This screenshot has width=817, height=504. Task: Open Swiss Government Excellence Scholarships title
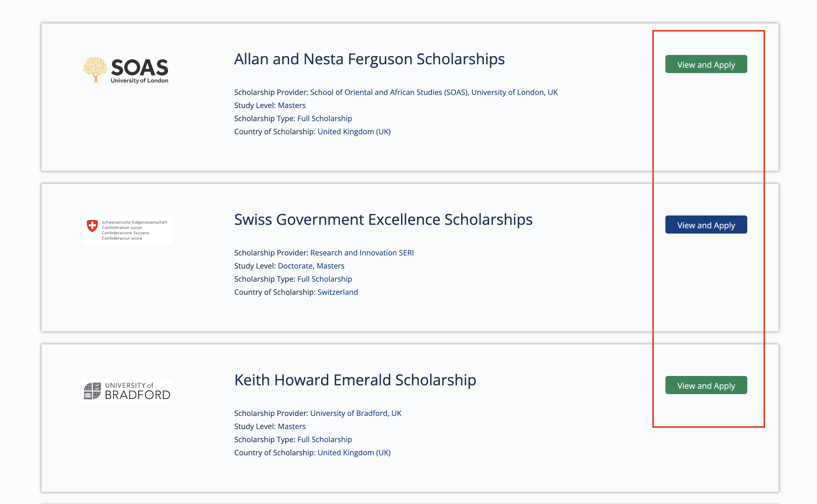[x=383, y=220]
